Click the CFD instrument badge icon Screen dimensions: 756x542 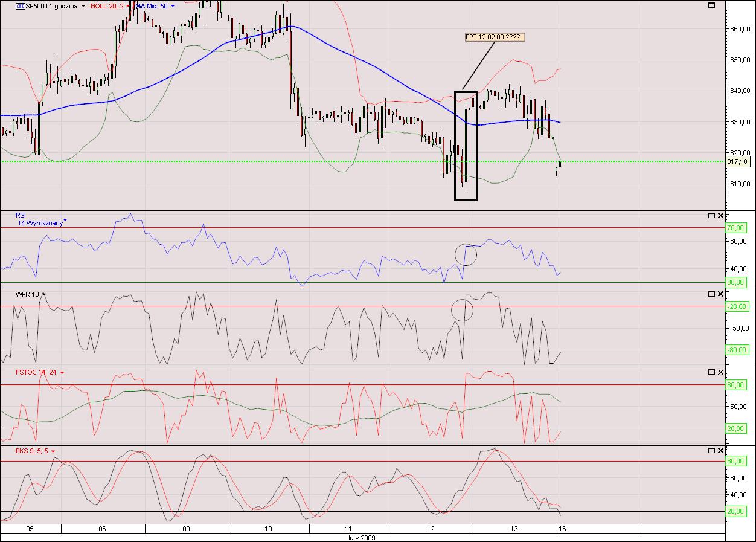21,6
